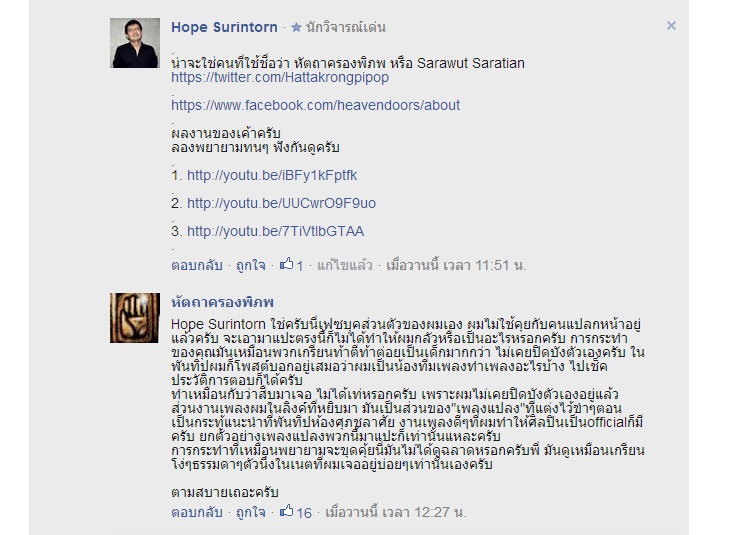Open Hope Surintorn's profile picture
This screenshot has width=740, height=535.
point(135,43)
